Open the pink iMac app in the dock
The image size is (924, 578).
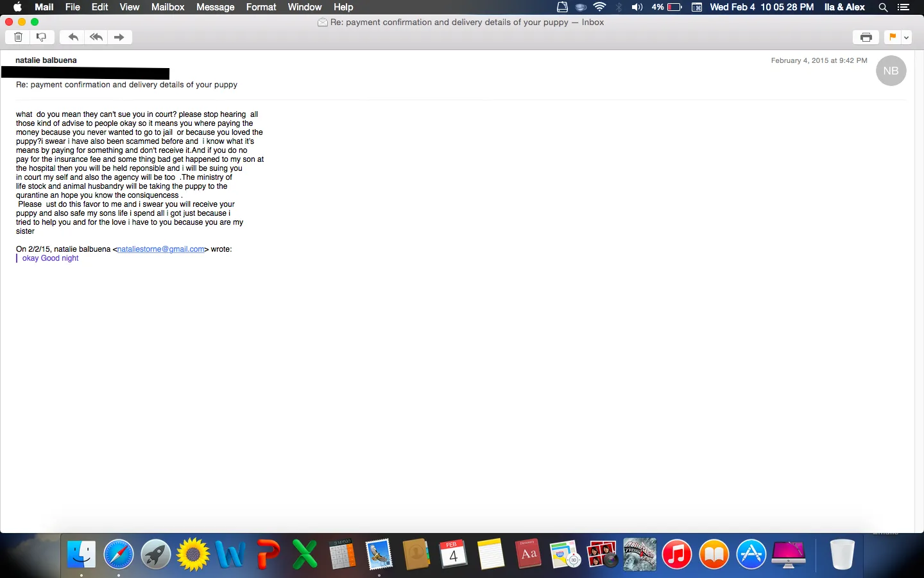tap(789, 554)
